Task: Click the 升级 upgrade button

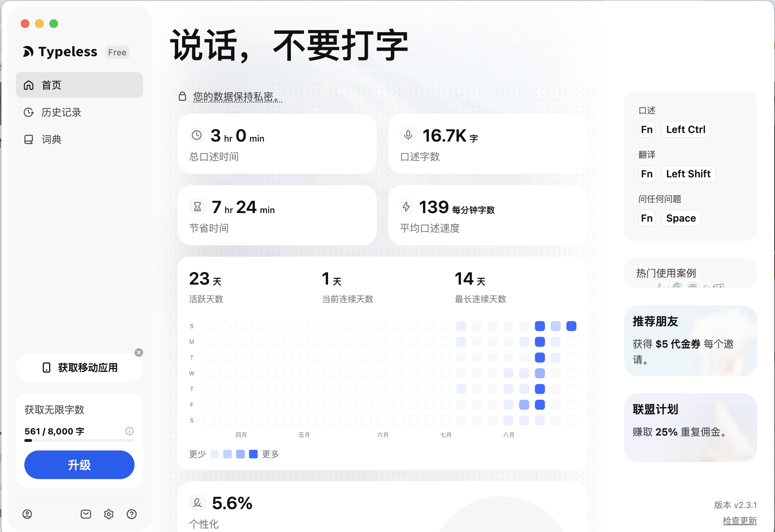Action: coord(79,465)
